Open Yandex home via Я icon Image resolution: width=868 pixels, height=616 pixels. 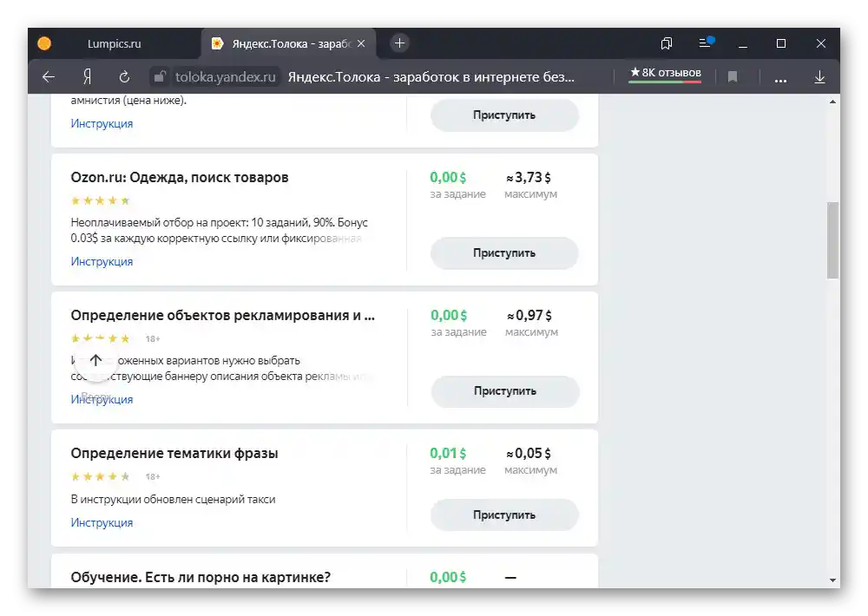[x=87, y=77]
